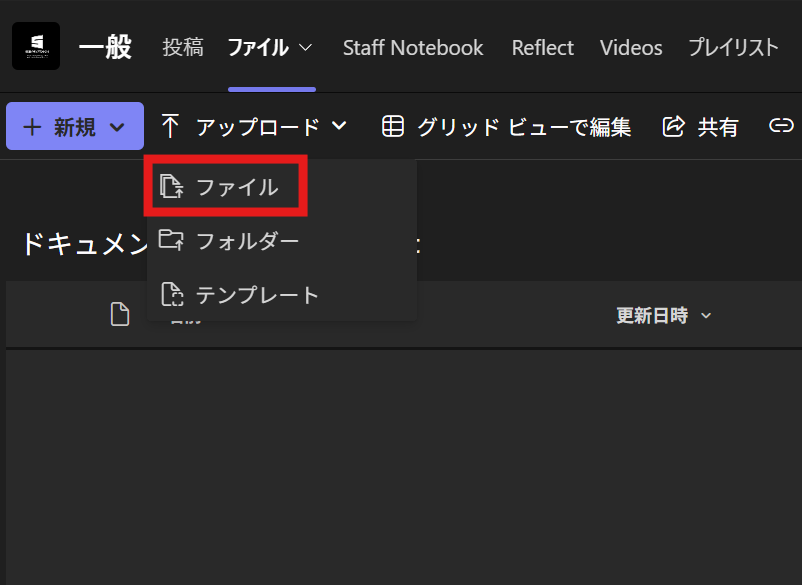Select the 共有 share icon
Viewport: 802px width, 585px height.
[x=674, y=126]
